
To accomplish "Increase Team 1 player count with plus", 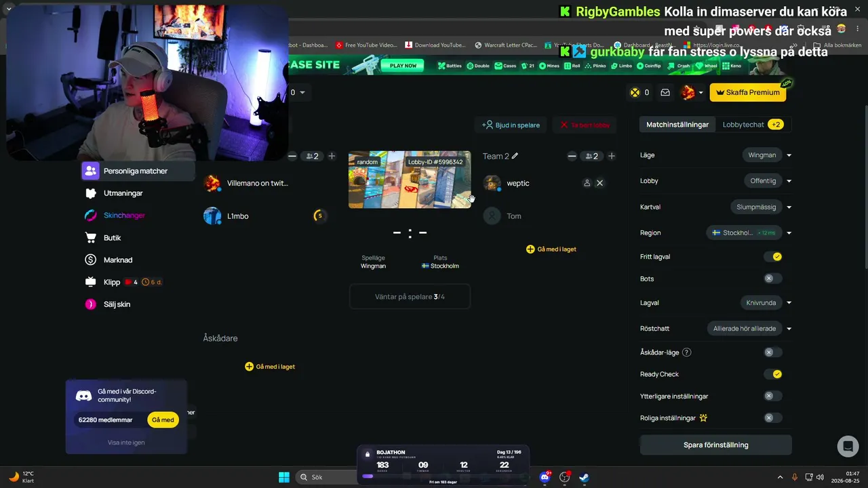I will [x=332, y=156].
